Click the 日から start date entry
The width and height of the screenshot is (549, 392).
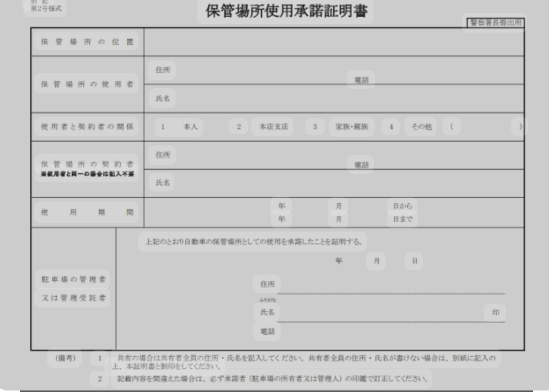click(x=402, y=206)
